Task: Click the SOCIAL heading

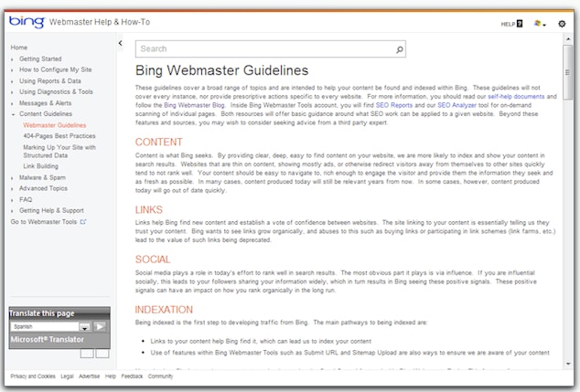Action: 153,260
